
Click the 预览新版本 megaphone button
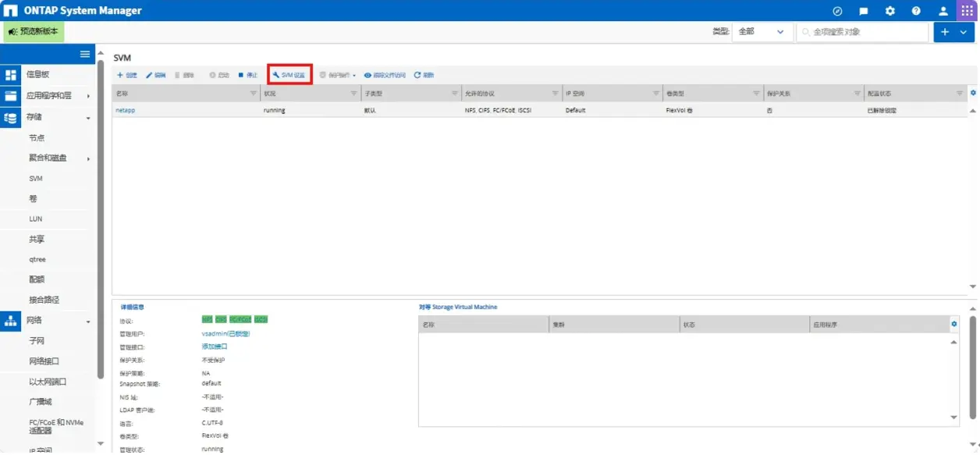click(x=34, y=32)
